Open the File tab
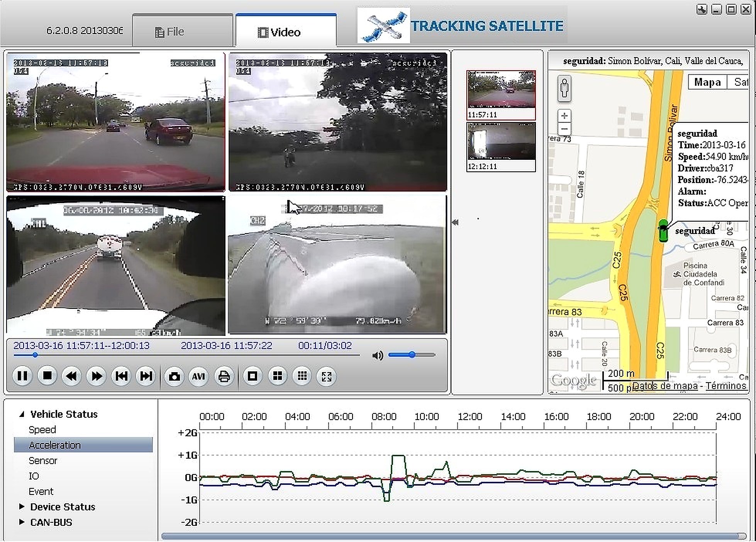Image resolution: width=756 pixels, height=542 pixels. [183, 31]
